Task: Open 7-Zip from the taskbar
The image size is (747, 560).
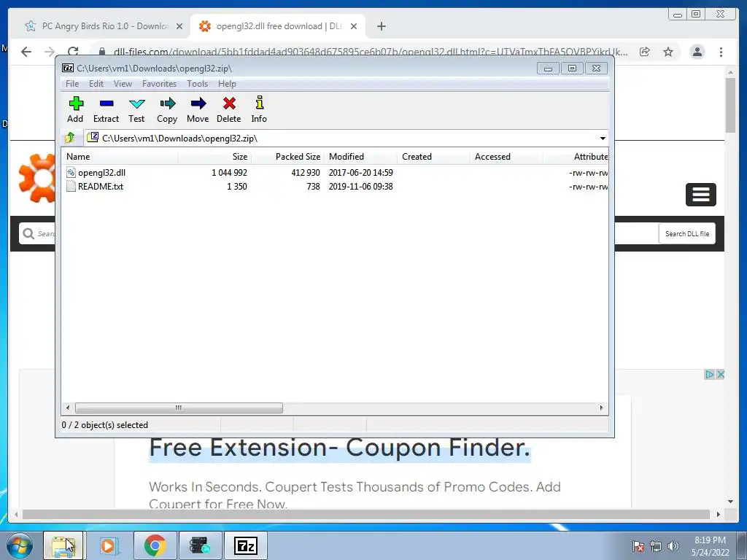Action: click(246, 545)
